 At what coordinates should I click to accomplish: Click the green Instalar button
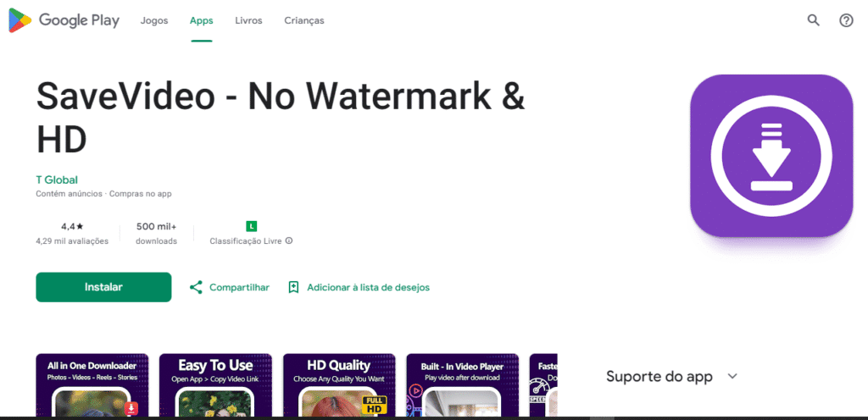103,287
